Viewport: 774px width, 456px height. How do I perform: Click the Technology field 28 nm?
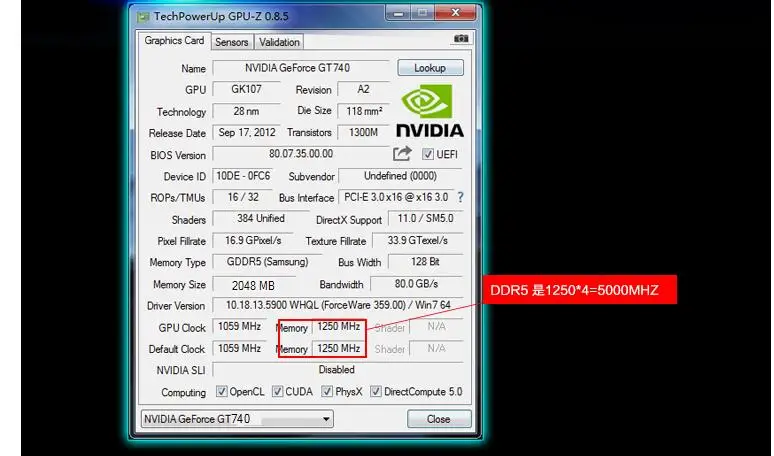pyautogui.click(x=246, y=111)
